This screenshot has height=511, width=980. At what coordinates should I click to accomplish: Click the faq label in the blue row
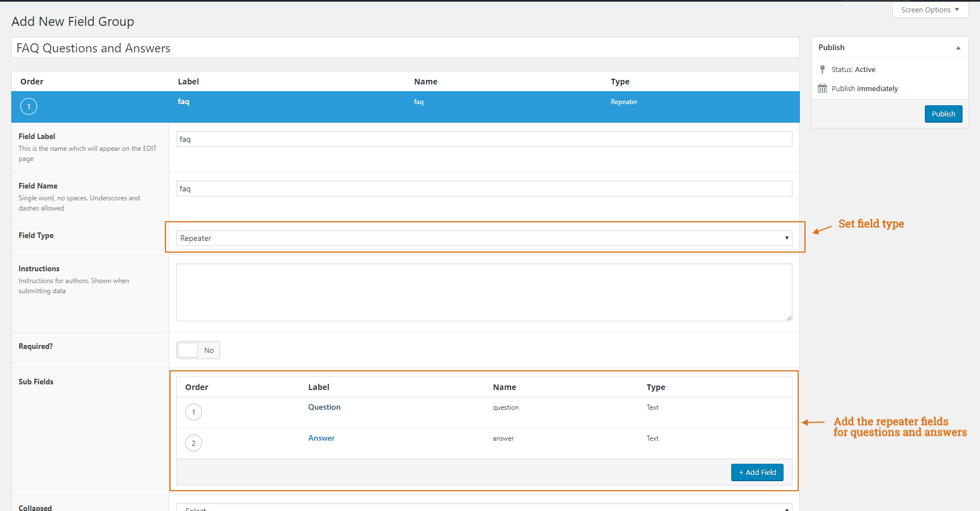184,102
